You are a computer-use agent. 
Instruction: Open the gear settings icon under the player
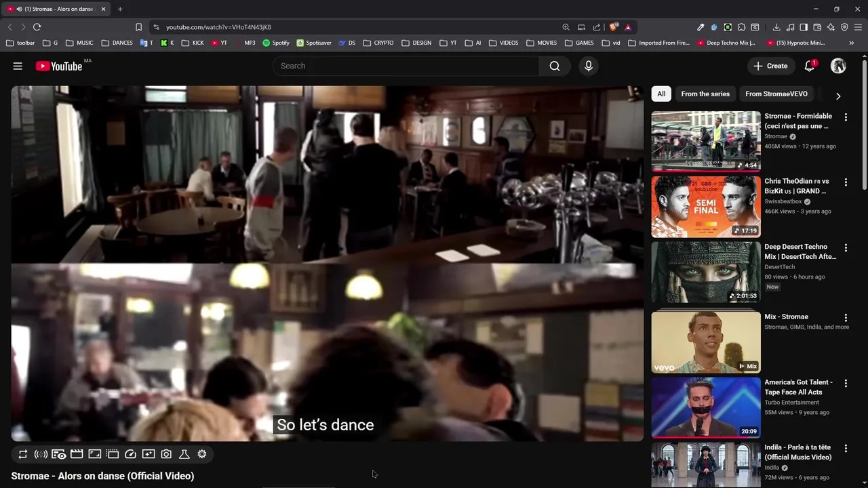[x=202, y=454]
